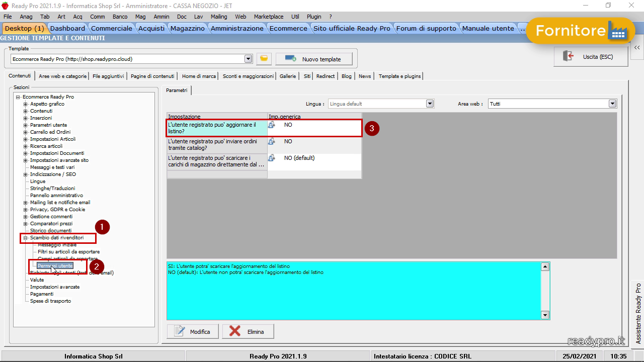This screenshot has width=644, height=362.
Task: Expand the Ricerca articoli node
Action: 26,146
